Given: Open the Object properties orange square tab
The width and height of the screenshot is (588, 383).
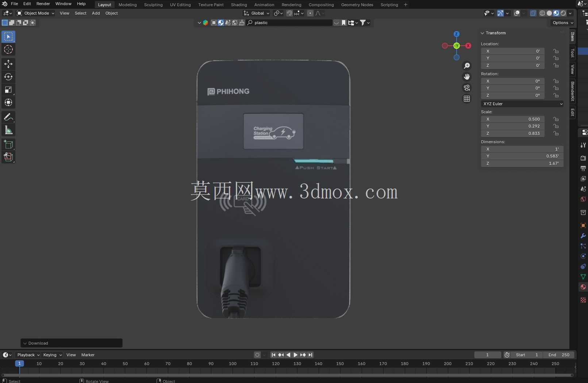Looking at the screenshot, I should point(583,225).
